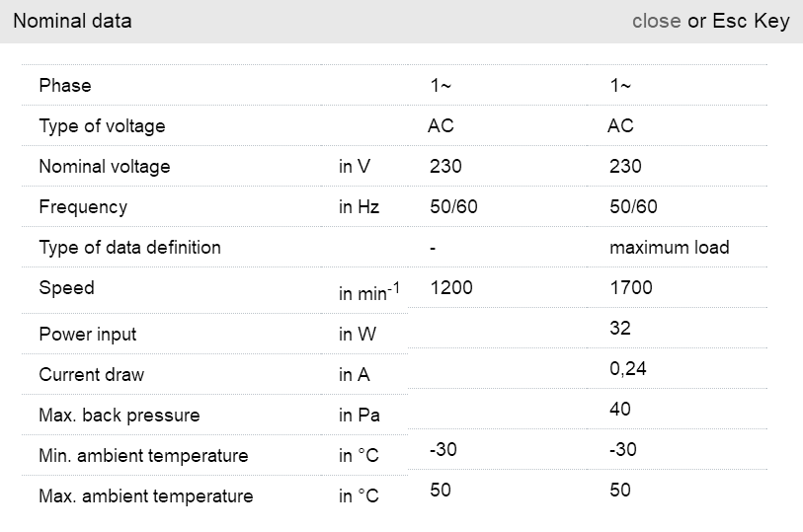Click the 1700 speed value
This screenshot has height=532, width=803.
pyautogui.click(x=631, y=288)
